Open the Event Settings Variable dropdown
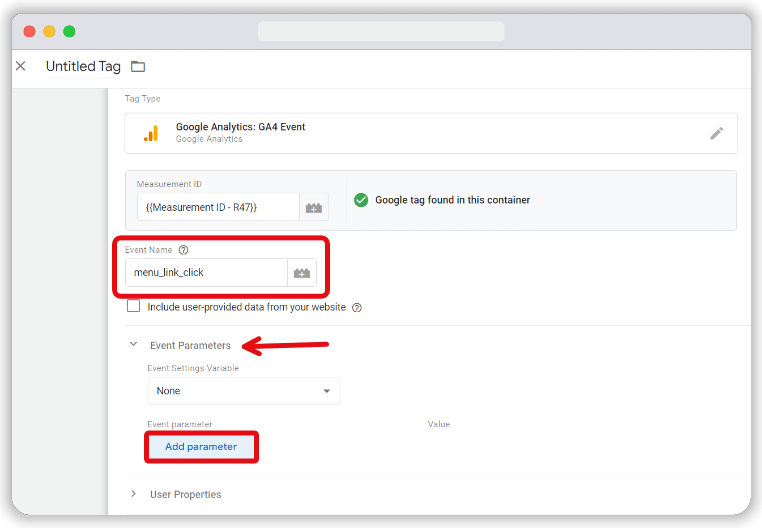762x528 pixels. coord(244,391)
